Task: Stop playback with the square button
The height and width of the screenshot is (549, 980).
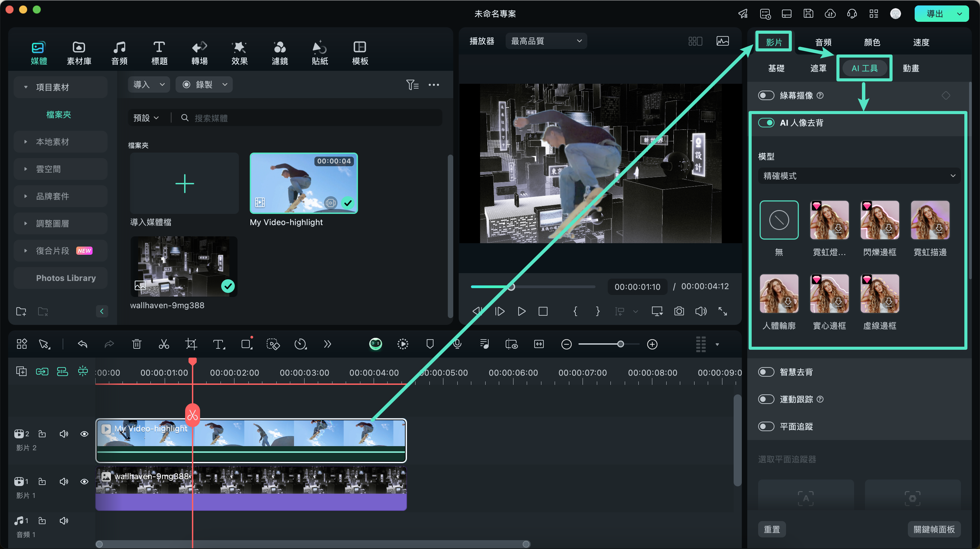Action: click(x=543, y=311)
